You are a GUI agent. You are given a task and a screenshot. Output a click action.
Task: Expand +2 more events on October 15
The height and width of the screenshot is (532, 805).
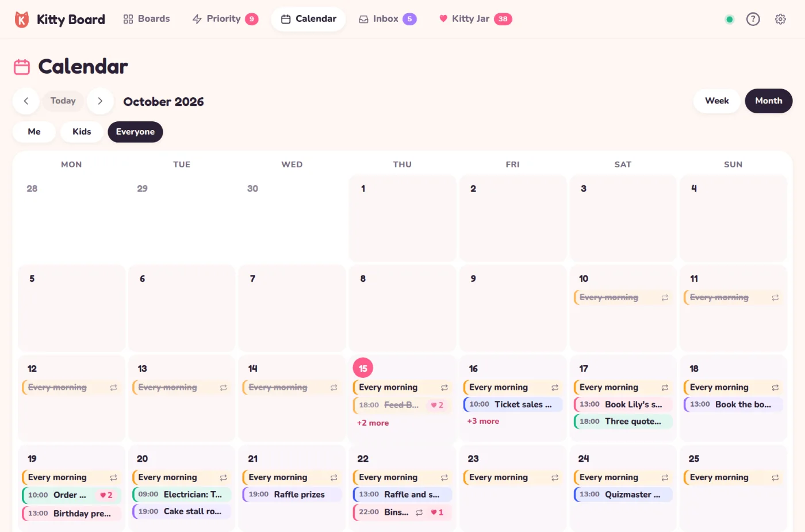[373, 423]
